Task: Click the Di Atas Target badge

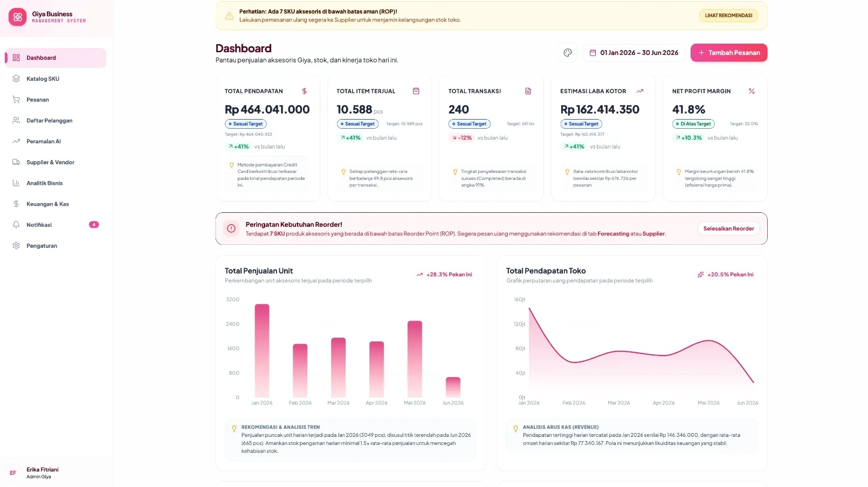Action: [693, 124]
